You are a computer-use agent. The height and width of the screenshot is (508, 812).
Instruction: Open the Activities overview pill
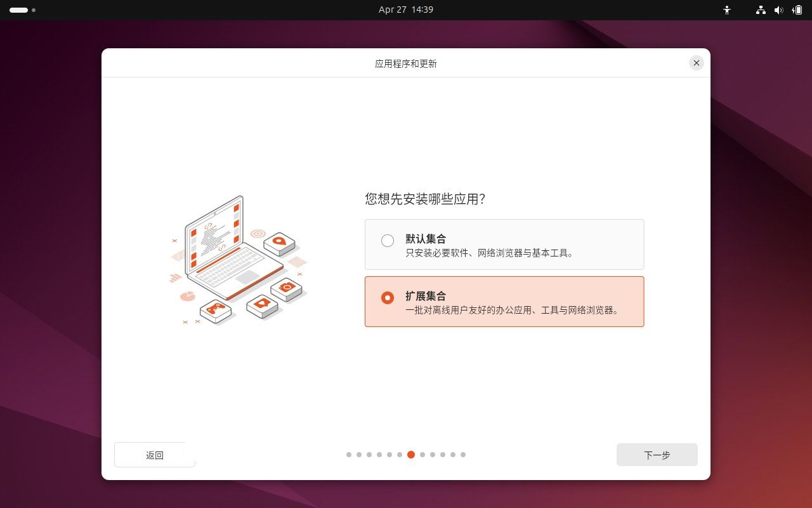19,10
